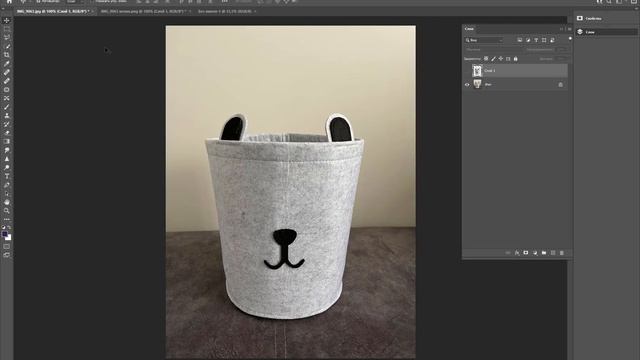640x360 pixels.
Task: Open the layer opacity dropdown
Action: pyautogui.click(x=562, y=49)
